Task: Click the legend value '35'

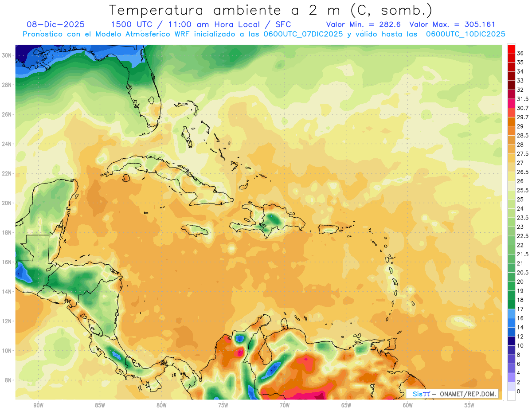Action: pyautogui.click(x=520, y=63)
